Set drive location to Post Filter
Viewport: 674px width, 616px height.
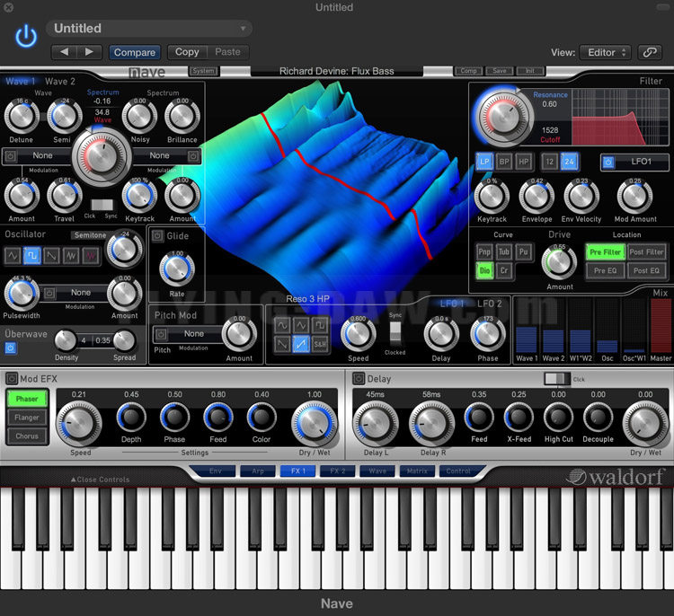tap(646, 252)
